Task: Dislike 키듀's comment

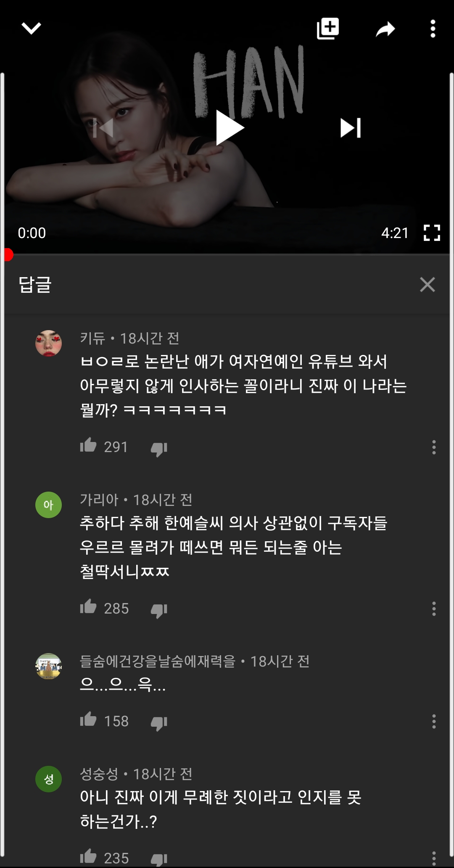Action: click(x=159, y=449)
